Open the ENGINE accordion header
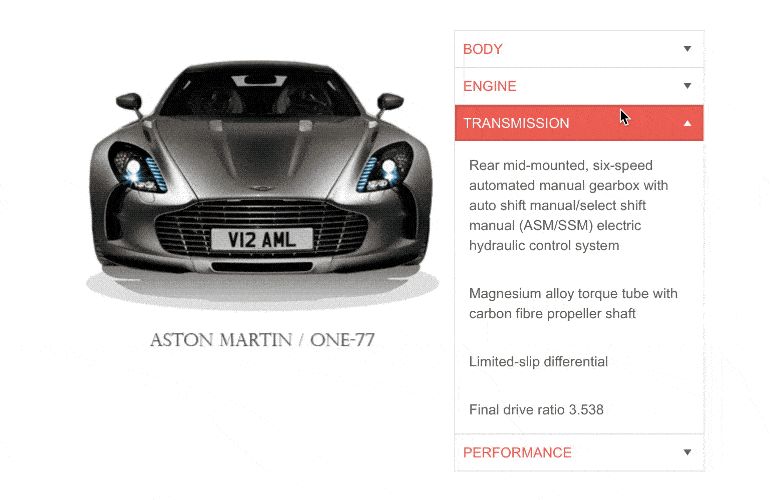Viewport: 770px width, 500px height. click(579, 86)
